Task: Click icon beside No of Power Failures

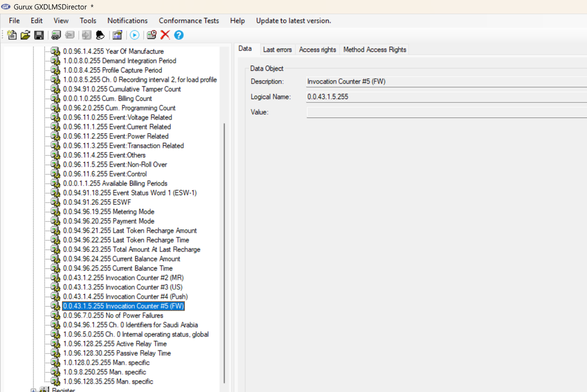Action: tap(55, 316)
